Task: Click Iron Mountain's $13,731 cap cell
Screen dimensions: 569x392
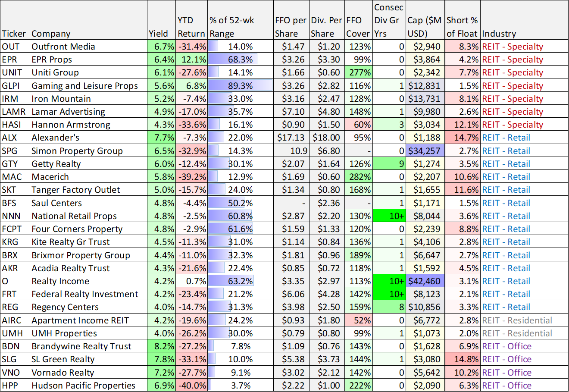Action: coord(425,99)
